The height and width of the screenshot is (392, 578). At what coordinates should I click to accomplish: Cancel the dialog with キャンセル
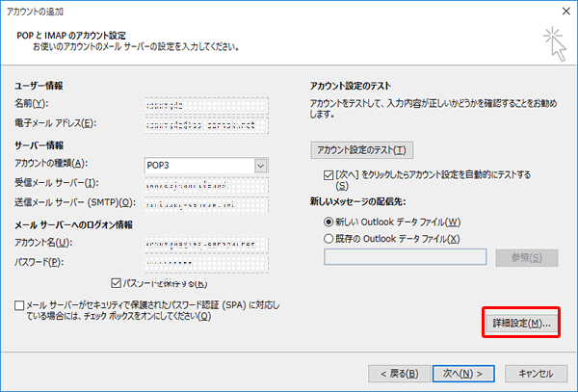536,374
